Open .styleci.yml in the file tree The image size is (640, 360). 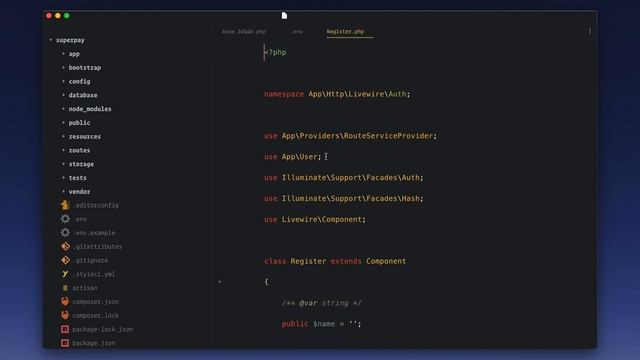pos(93,274)
